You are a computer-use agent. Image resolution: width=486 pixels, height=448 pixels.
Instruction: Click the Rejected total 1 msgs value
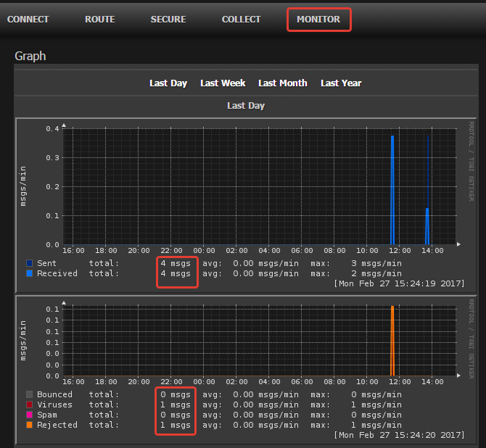click(x=176, y=425)
